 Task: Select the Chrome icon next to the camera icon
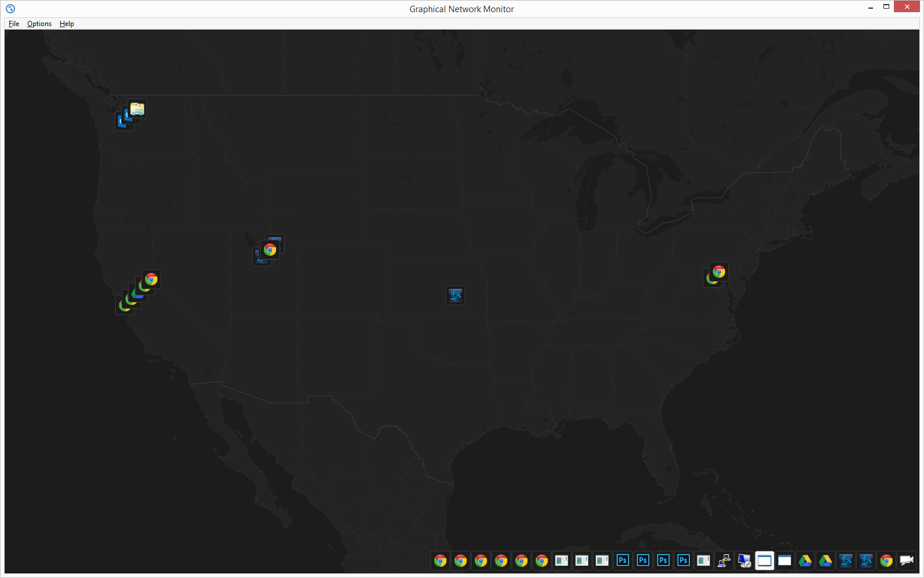click(x=886, y=561)
